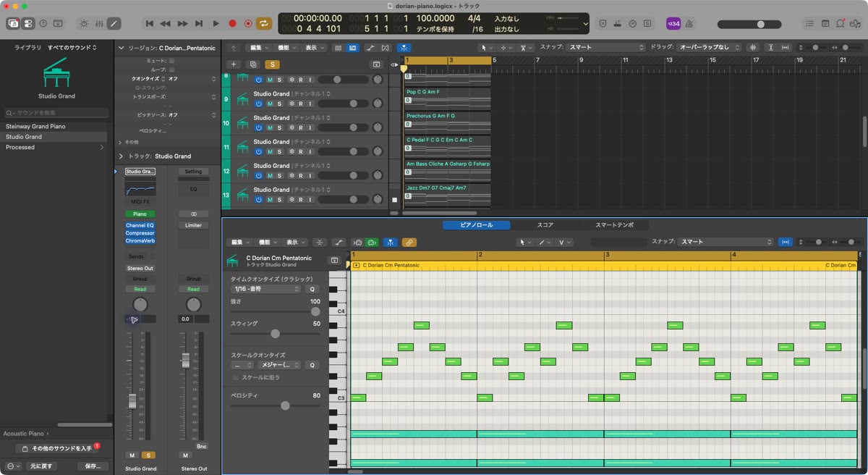Click the サウンドを検索 search field
The width and height of the screenshot is (868, 475).
coord(56,113)
